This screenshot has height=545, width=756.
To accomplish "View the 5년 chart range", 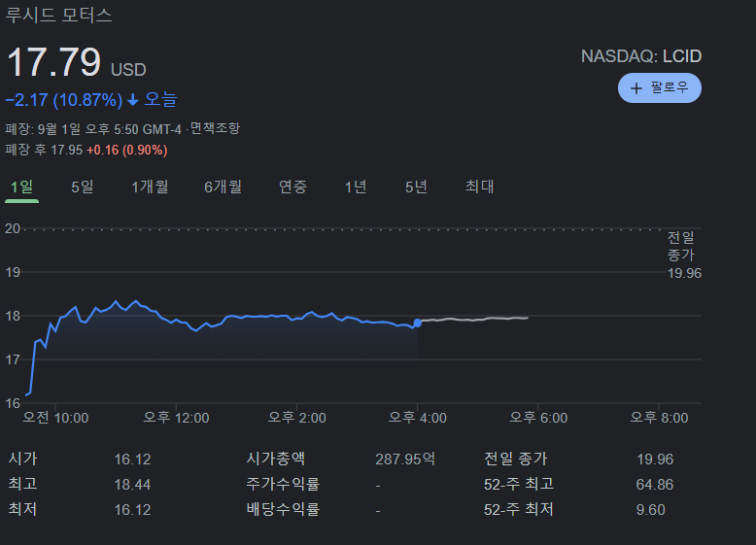I will (416, 187).
